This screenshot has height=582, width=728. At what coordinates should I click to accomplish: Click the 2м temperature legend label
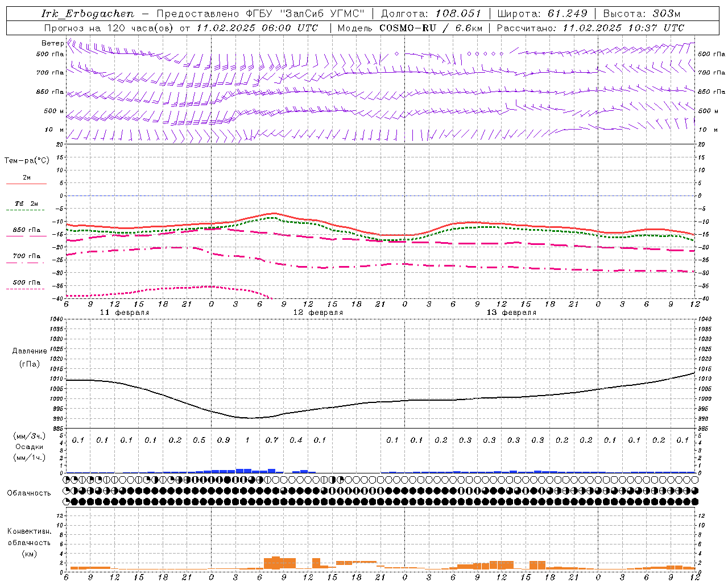(27, 178)
